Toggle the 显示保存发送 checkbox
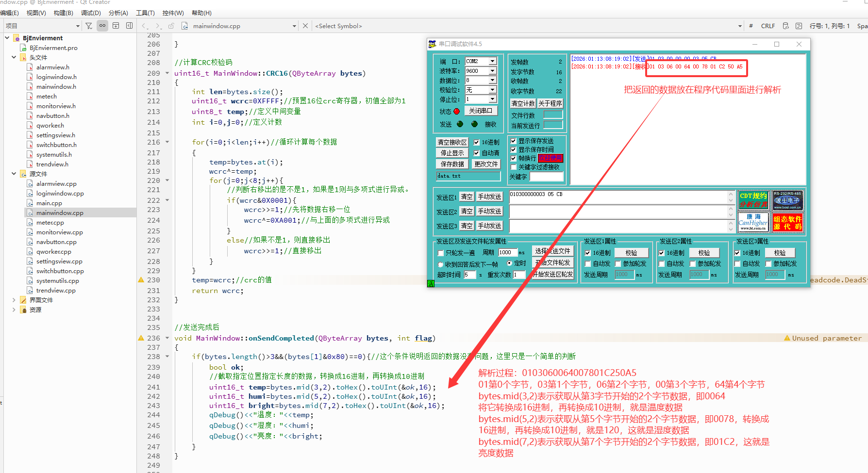This screenshot has height=473, width=868. [514, 141]
